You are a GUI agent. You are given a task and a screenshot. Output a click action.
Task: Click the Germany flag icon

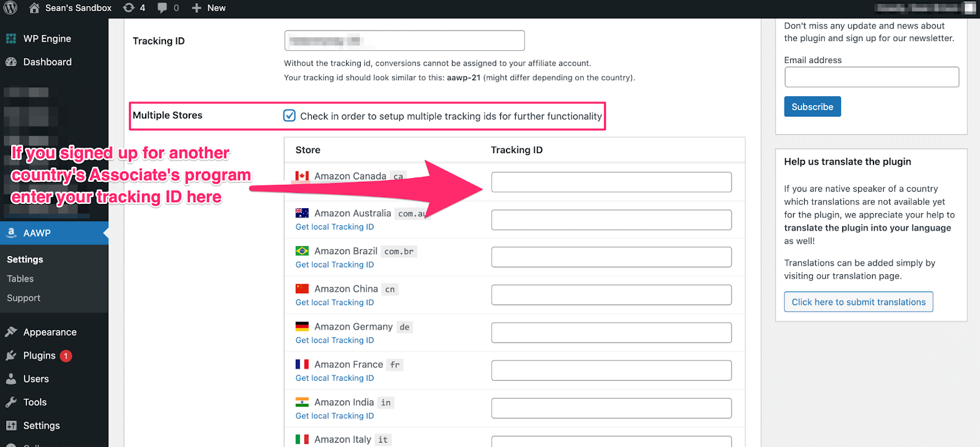click(302, 326)
